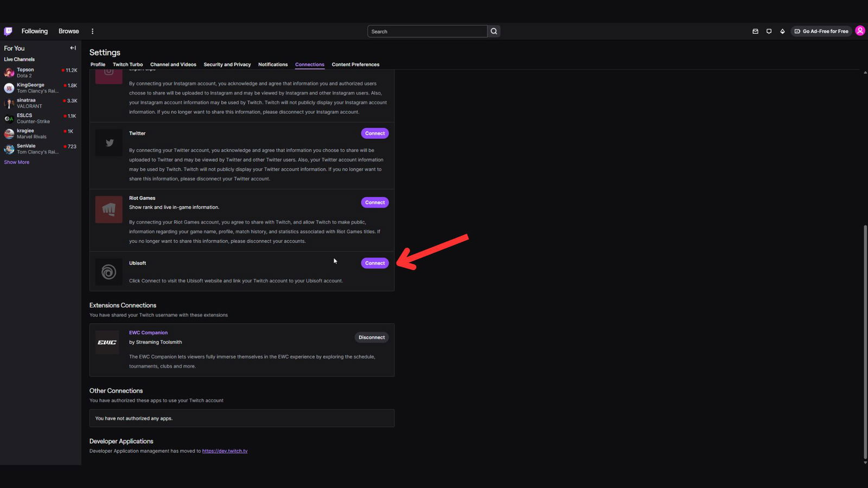Disconnect the EWC Companion extension
Screen dimensions: 868x488
pyautogui.click(x=372, y=337)
